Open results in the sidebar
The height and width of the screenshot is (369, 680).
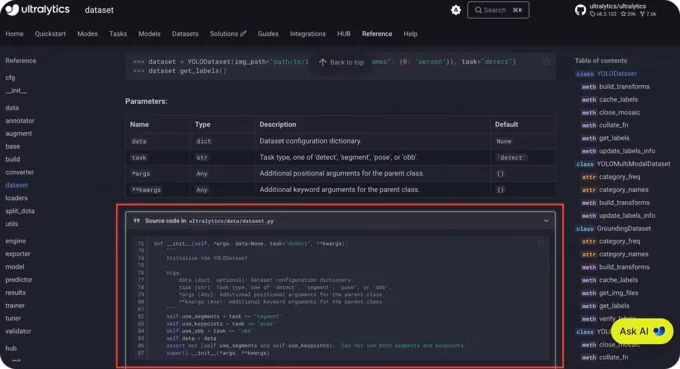point(15,293)
